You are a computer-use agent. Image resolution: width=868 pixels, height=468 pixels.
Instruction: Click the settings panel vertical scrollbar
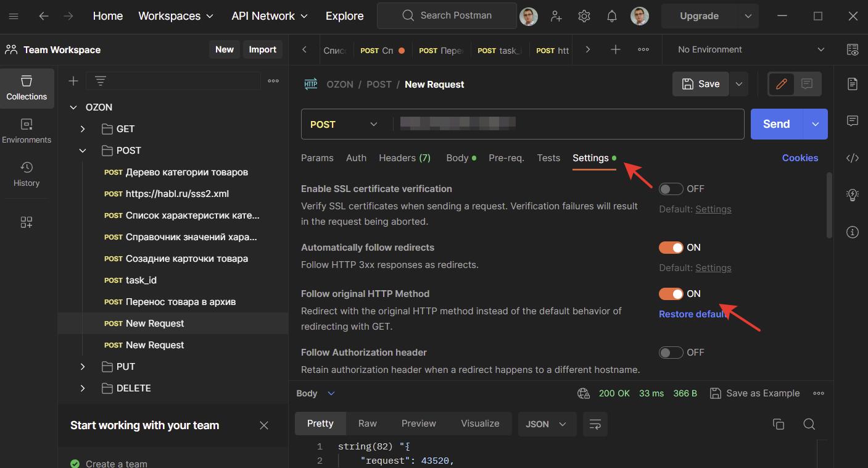pyautogui.click(x=829, y=205)
